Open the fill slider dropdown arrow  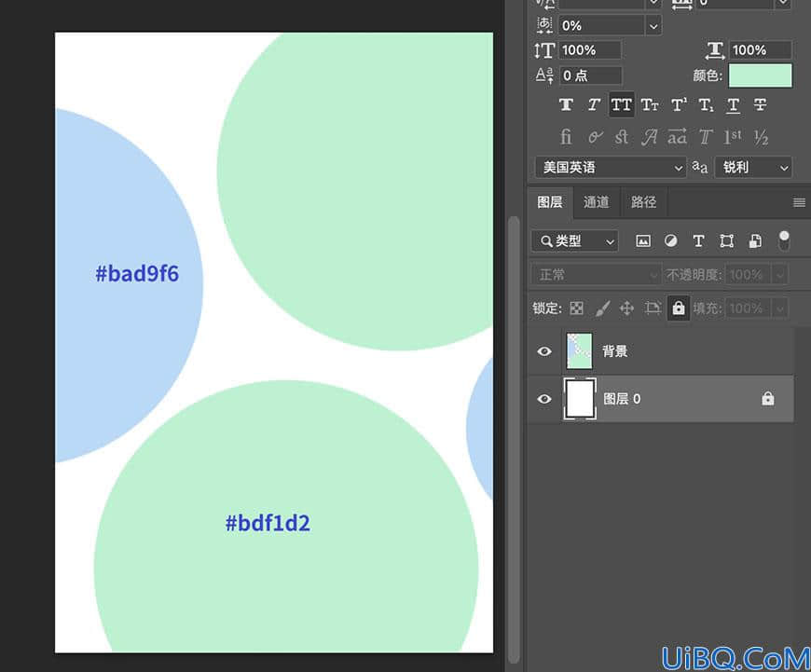(779, 309)
